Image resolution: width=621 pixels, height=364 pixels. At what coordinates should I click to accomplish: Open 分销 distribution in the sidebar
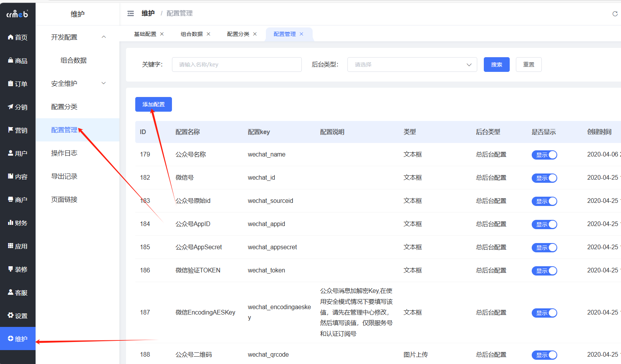[x=18, y=107]
